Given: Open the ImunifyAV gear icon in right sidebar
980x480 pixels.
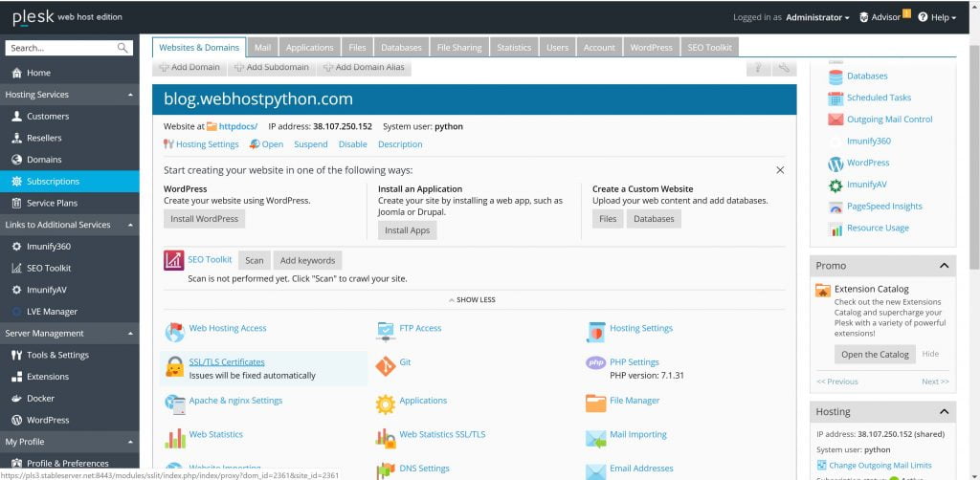Looking at the screenshot, I should coord(835,185).
